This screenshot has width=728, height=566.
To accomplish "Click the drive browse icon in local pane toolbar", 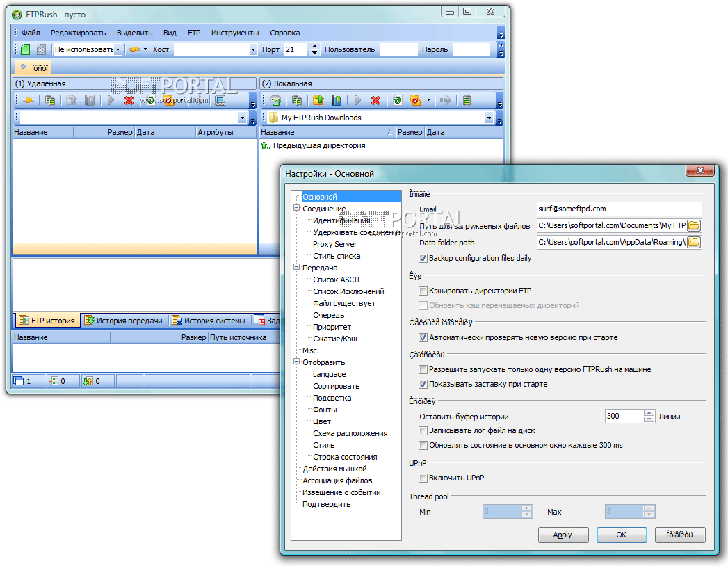I will [275, 100].
